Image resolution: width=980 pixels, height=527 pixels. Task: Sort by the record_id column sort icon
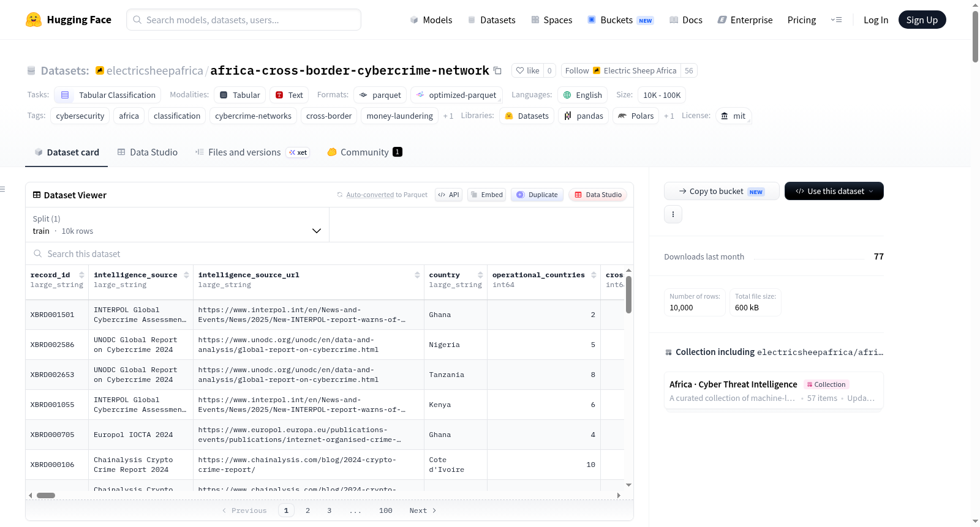81,275
